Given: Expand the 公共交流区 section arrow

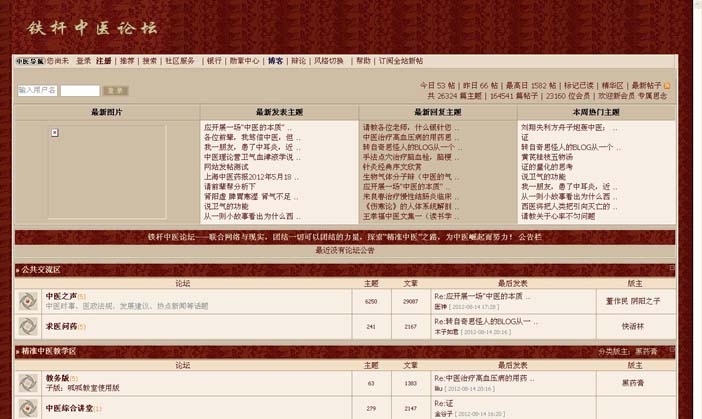Looking at the screenshot, I should [x=17, y=270].
